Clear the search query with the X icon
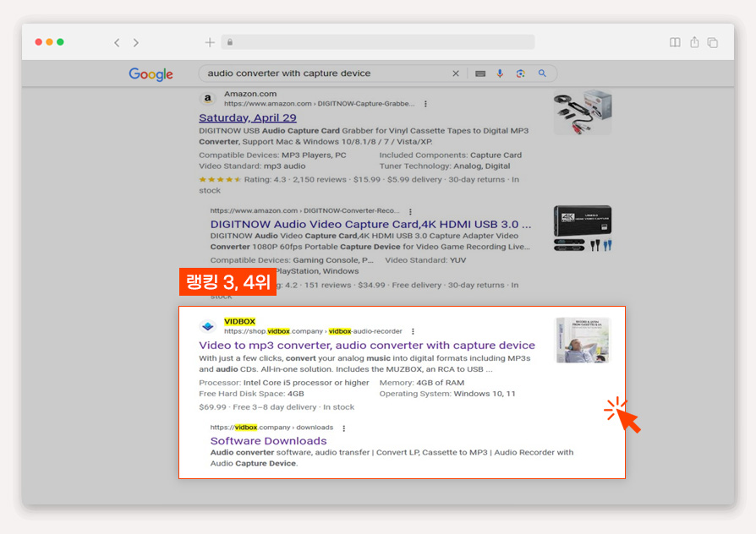 456,74
